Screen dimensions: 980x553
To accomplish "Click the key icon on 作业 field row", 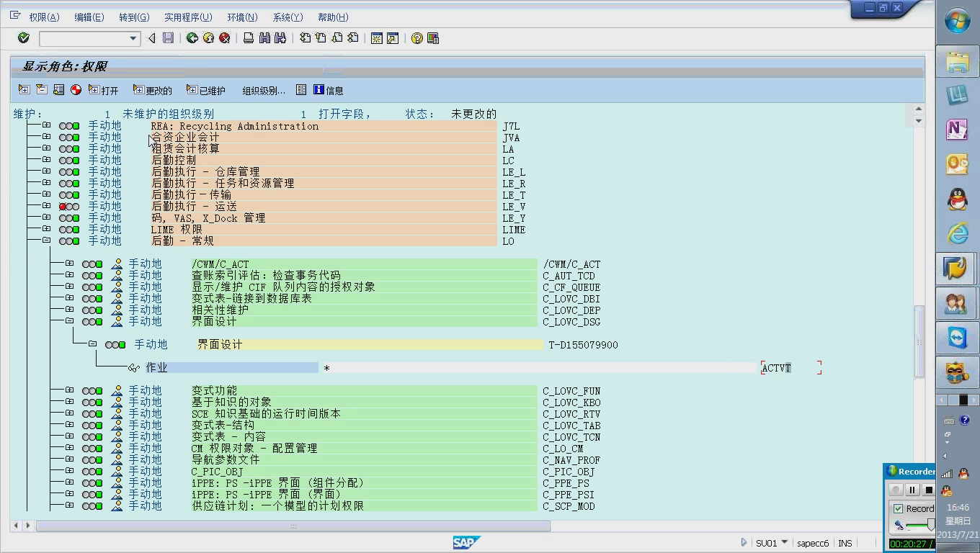I will (x=133, y=368).
